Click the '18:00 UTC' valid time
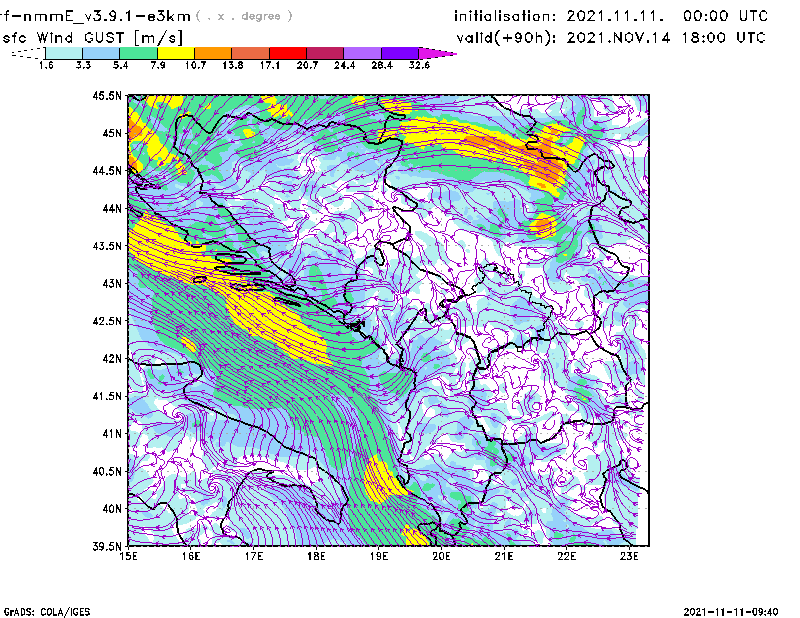 723,38
